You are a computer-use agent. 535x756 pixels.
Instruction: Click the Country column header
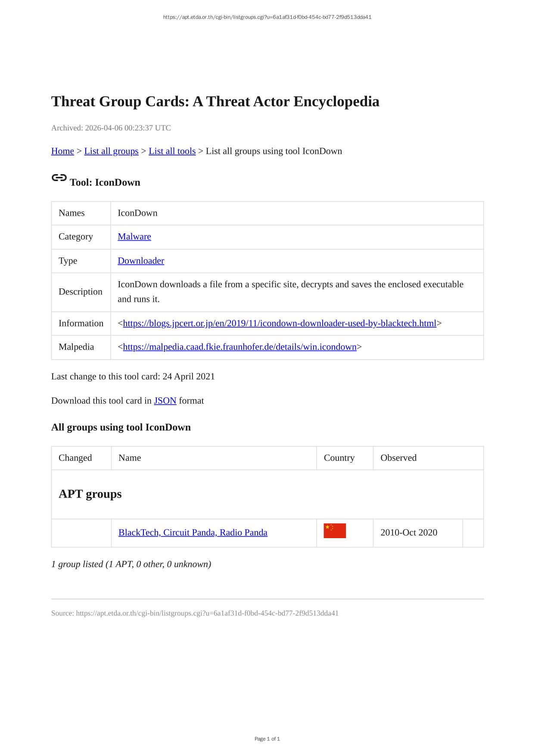coord(339,458)
